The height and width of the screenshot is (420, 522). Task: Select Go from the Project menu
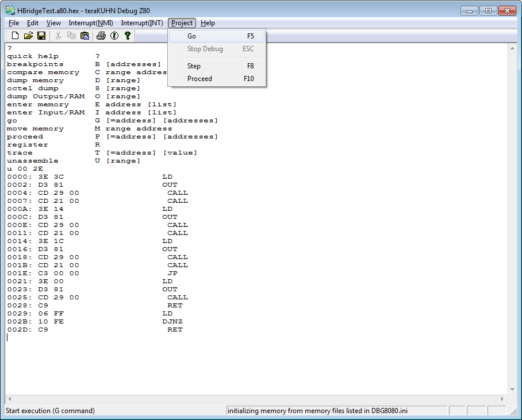click(x=191, y=36)
